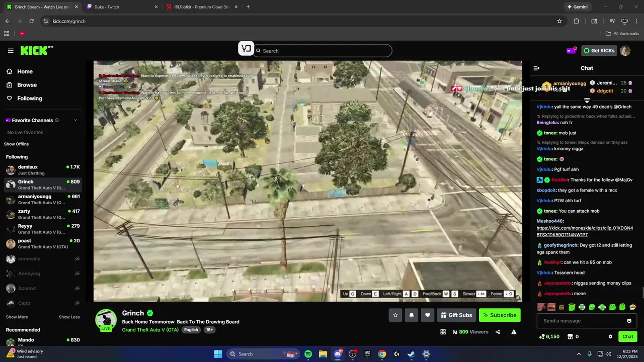Expand the gifter leaderboard handle in chat
The height and width of the screenshot is (362, 644).
[x=587, y=101]
